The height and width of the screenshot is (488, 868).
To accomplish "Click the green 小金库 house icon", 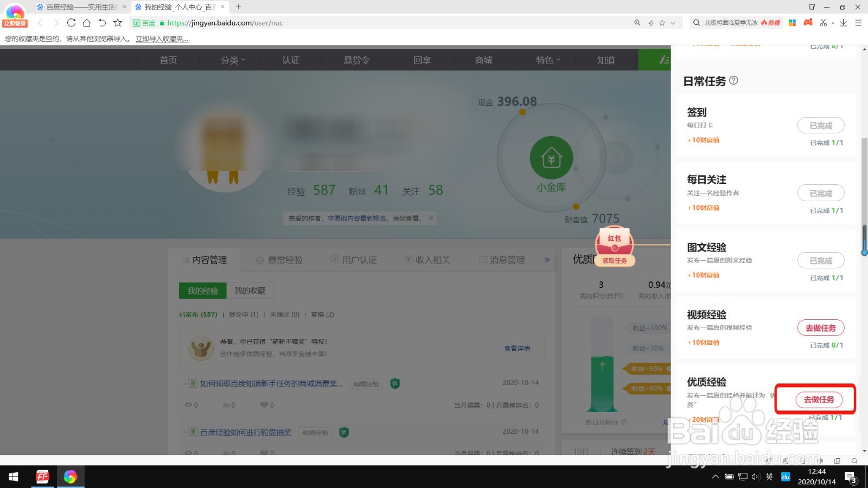I will pos(551,158).
